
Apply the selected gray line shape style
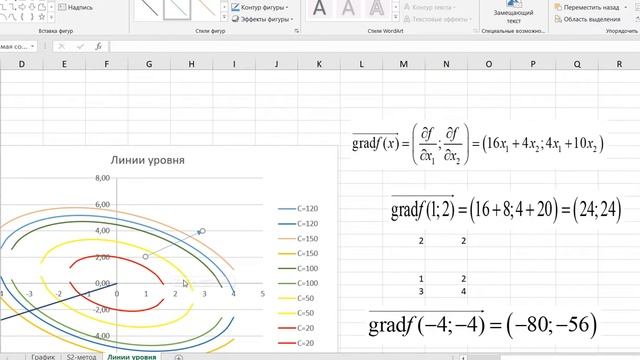177,9
